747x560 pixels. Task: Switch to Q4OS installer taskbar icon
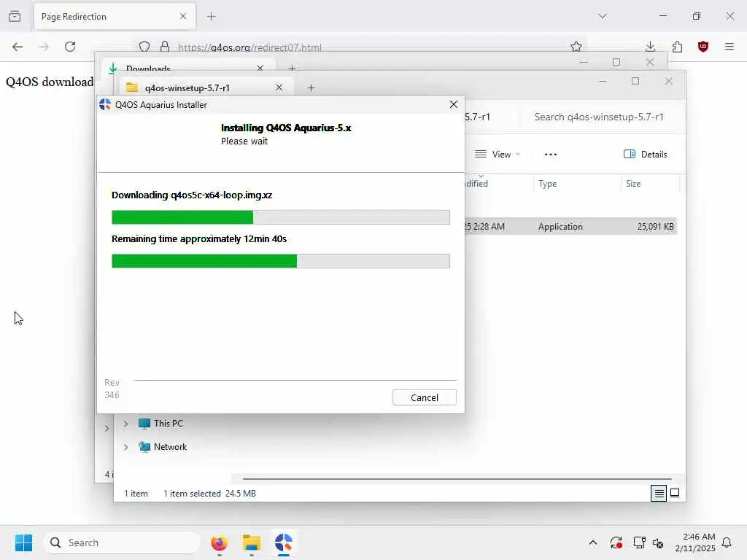tap(284, 542)
